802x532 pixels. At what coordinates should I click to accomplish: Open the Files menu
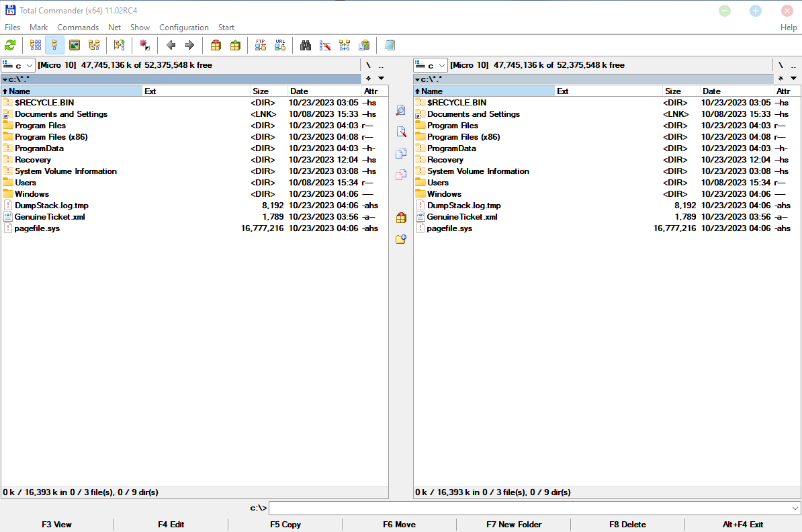tap(12, 27)
